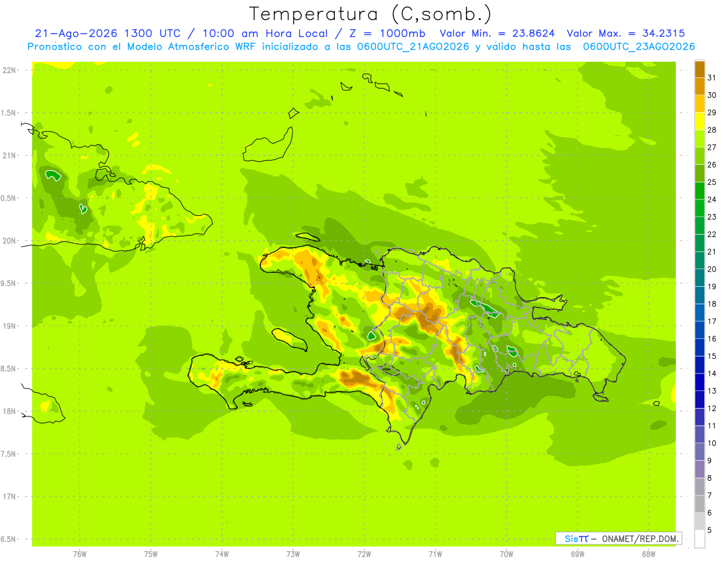Click the purple swatch between 8 and 9
728x562 pixels.
(699, 469)
